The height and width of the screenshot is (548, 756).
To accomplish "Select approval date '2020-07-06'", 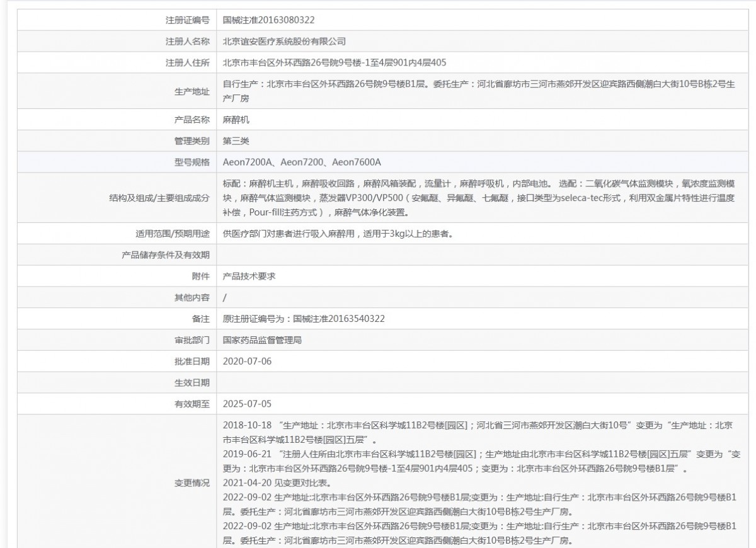I will point(248,362).
